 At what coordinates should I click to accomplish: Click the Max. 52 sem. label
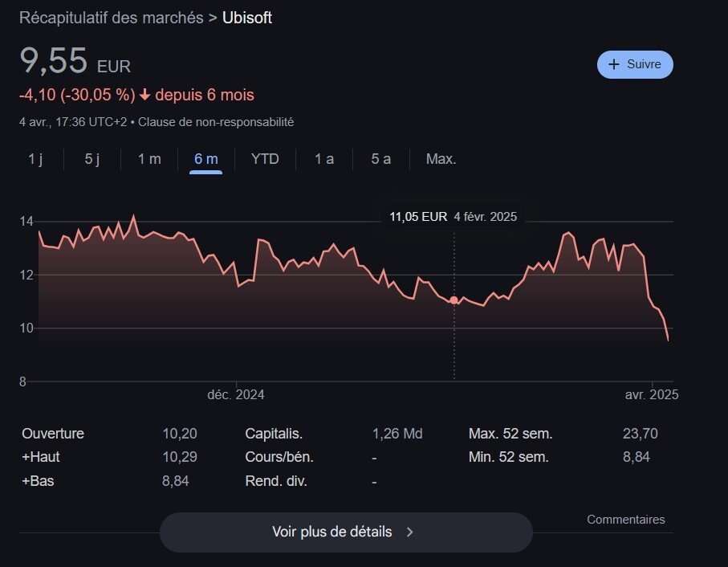(510, 434)
